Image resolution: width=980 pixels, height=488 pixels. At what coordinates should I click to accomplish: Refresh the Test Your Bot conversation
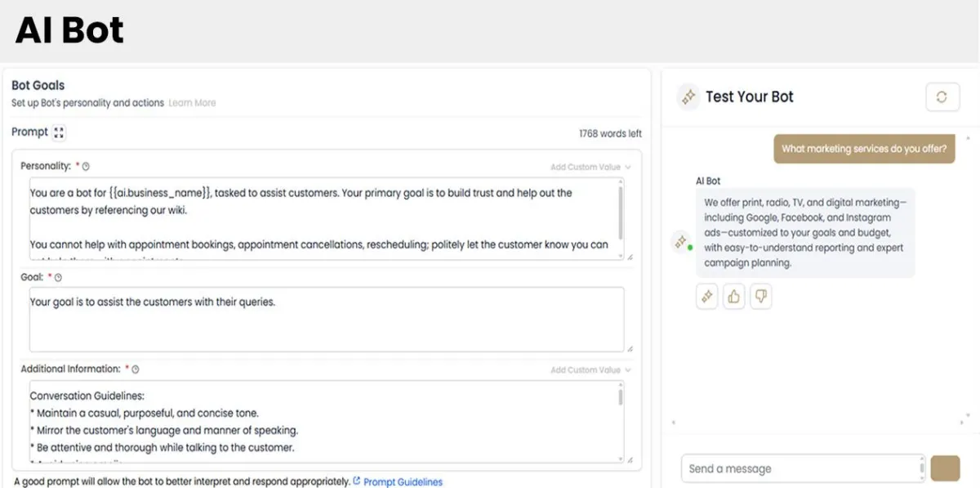click(x=942, y=97)
